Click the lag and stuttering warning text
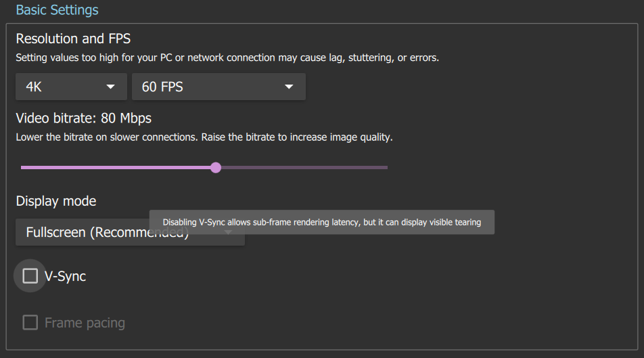Image resolution: width=644 pixels, height=358 pixels. pos(227,58)
